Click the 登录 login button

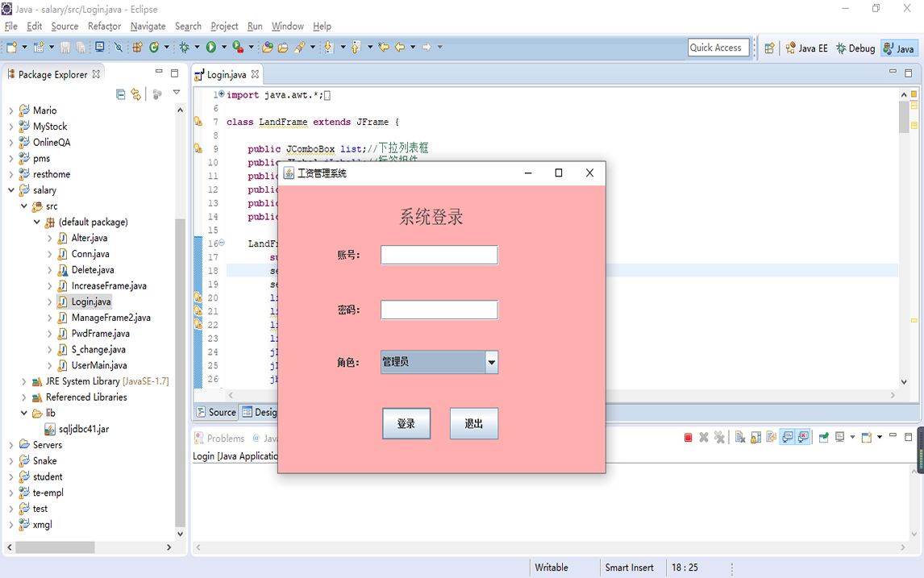[406, 423]
